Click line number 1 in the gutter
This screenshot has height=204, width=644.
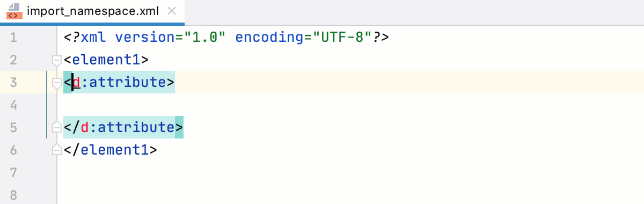[x=13, y=38]
